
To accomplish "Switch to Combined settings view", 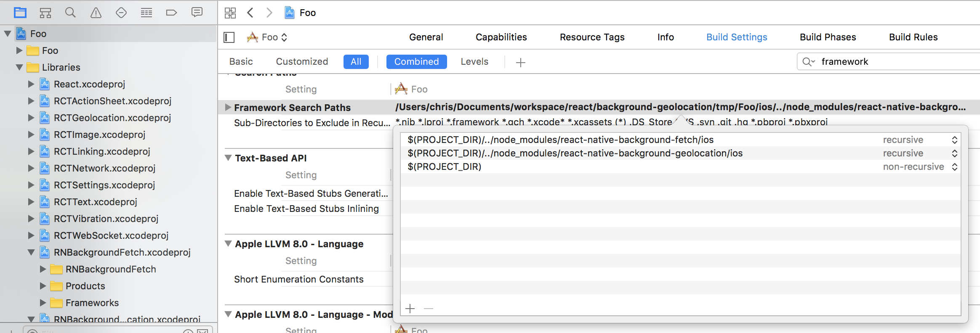I will 416,62.
